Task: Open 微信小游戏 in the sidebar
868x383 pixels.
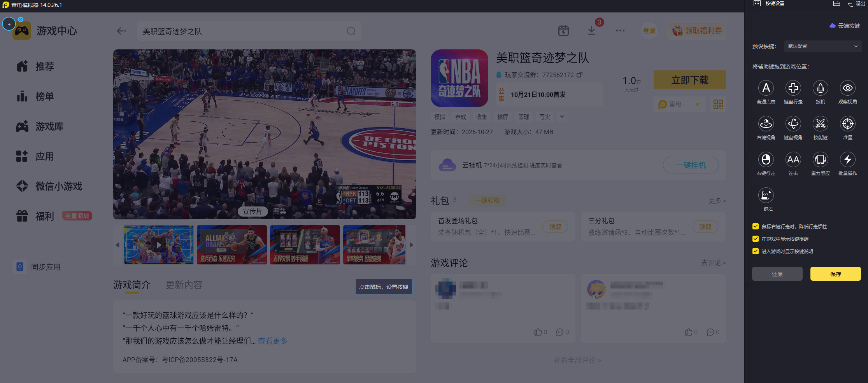Action: pyautogui.click(x=49, y=186)
